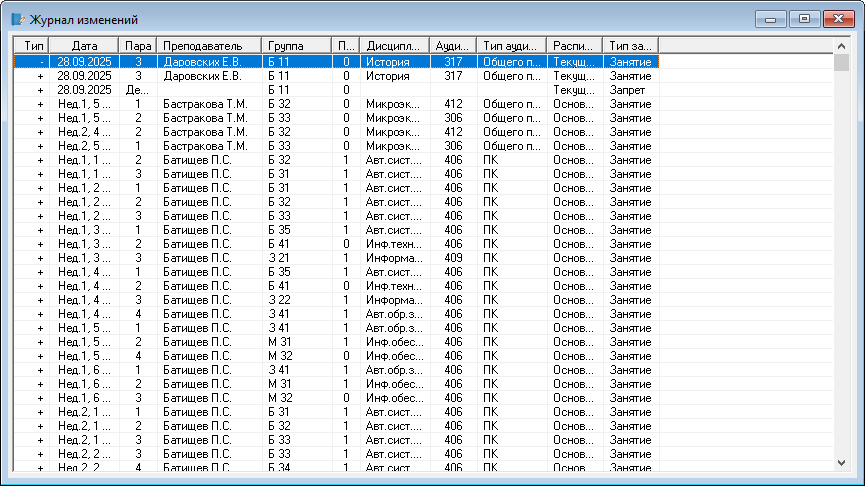Click the Распи... column header
The width and height of the screenshot is (865, 486).
(x=574, y=46)
